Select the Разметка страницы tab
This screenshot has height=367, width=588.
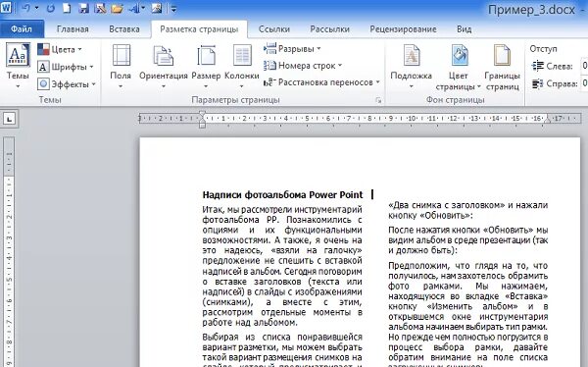(x=199, y=28)
